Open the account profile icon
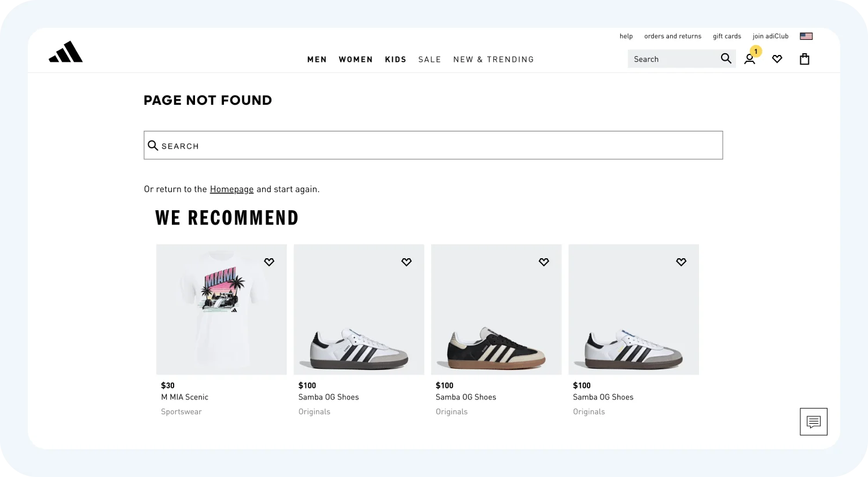Viewport: 868px width, 477px height. [749, 59]
